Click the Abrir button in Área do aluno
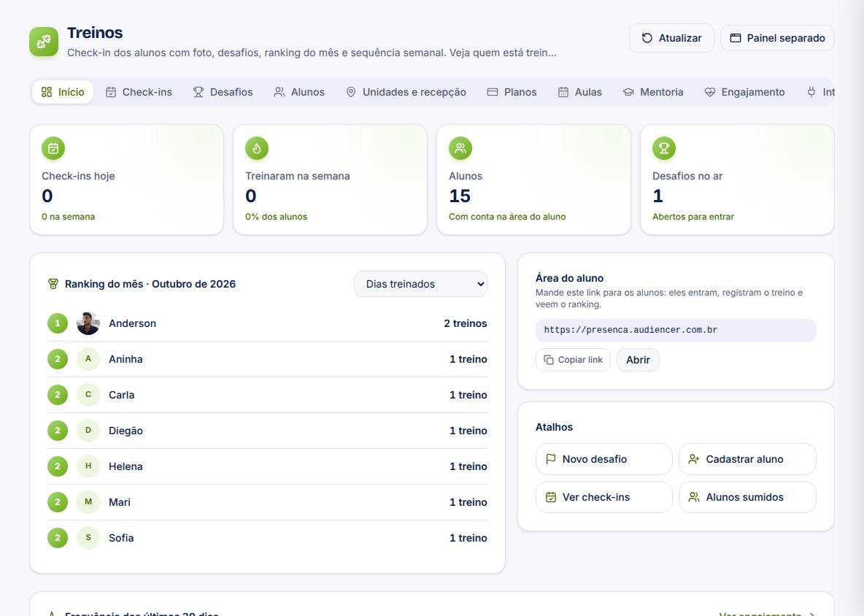Image resolution: width=864 pixels, height=616 pixels. coord(638,360)
